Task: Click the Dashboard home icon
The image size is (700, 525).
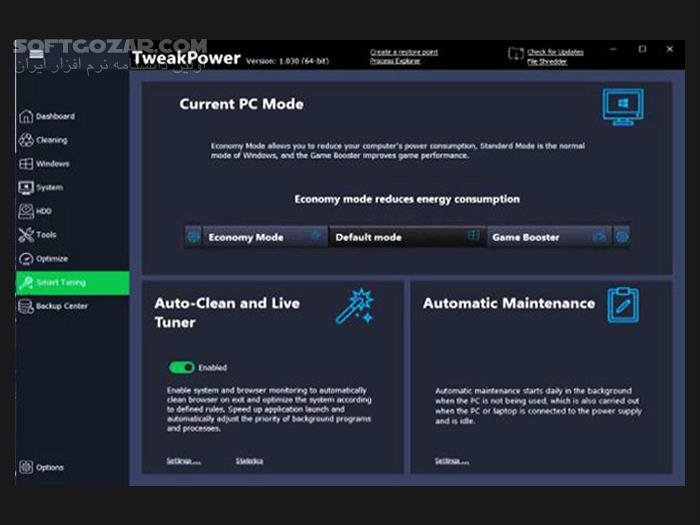Action: pyautogui.click(x=26, y=116)
